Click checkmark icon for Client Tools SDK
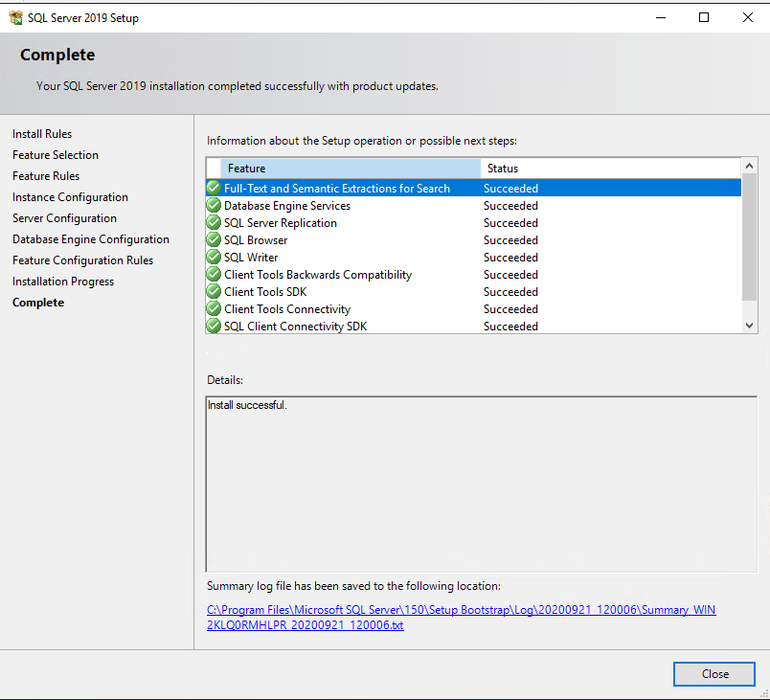Screen dimensions: 770x700 tap(214, 292)
